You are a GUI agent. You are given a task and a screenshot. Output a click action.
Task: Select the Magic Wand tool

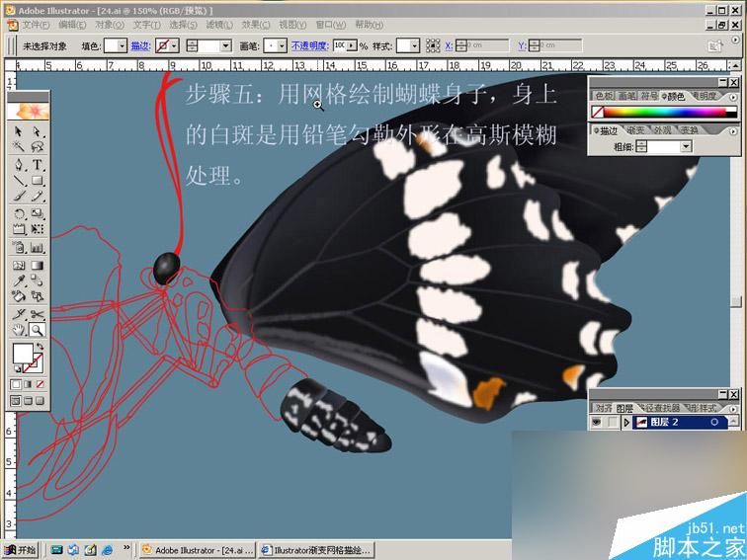(19, 146)
